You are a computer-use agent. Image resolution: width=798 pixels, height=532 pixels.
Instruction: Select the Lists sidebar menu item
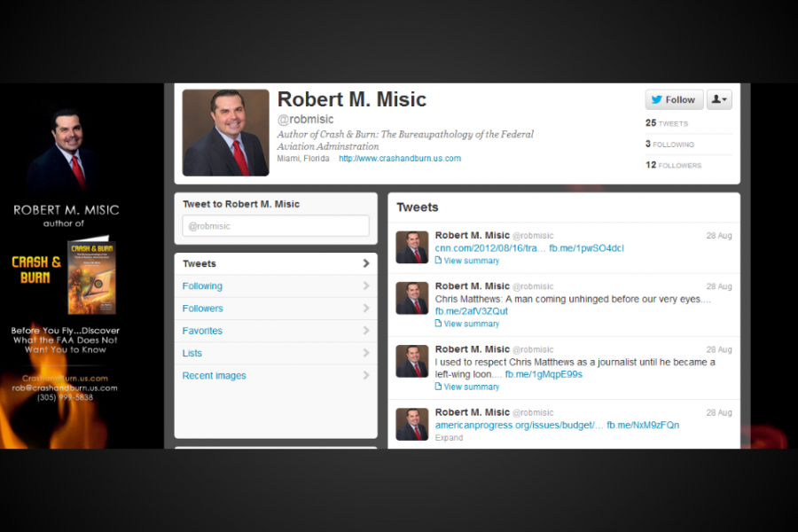[276, 353]
